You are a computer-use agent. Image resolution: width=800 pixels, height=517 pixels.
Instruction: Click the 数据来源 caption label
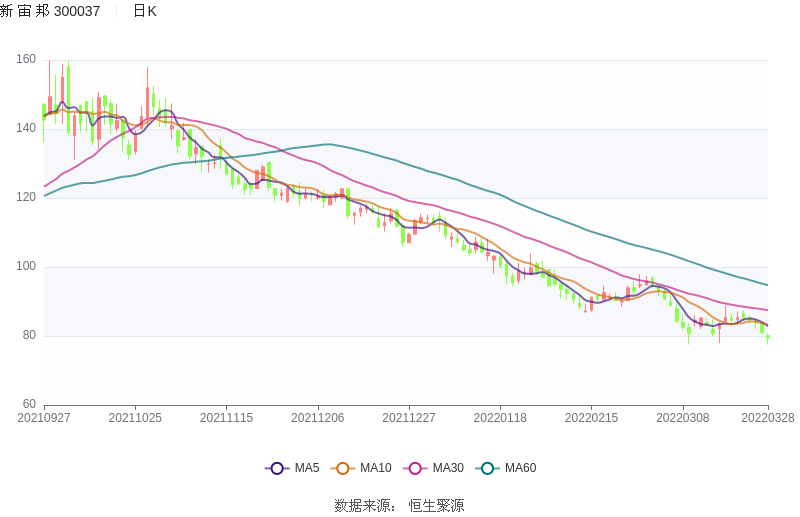[x=361, y=506]
